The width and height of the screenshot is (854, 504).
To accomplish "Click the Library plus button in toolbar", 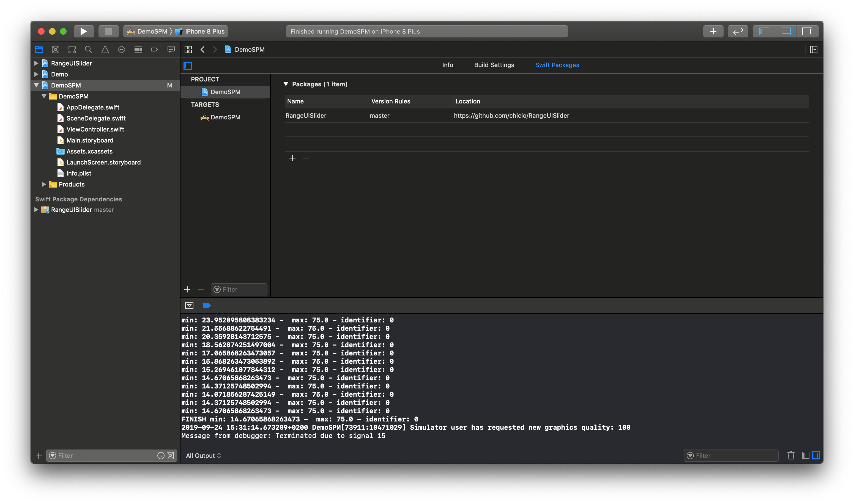I will click(x=713, y=31).
